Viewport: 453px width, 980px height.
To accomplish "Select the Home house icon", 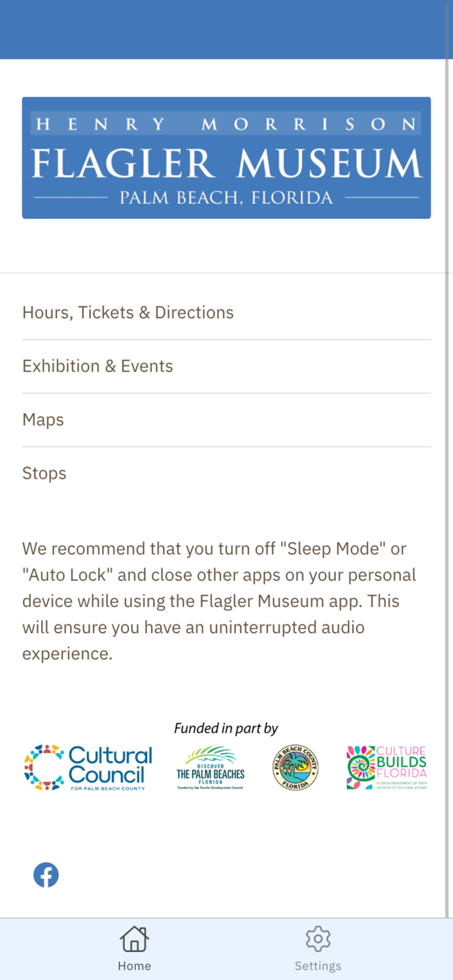I will [134, 938].
